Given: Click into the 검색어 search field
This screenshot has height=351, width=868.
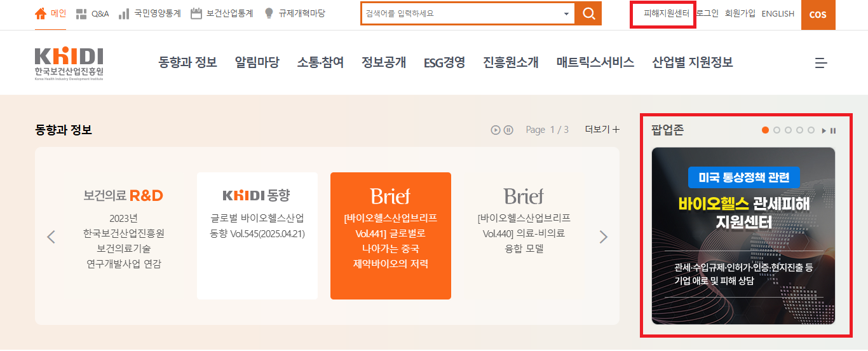Looking at the screenshot, I should (x=461, y=13).
